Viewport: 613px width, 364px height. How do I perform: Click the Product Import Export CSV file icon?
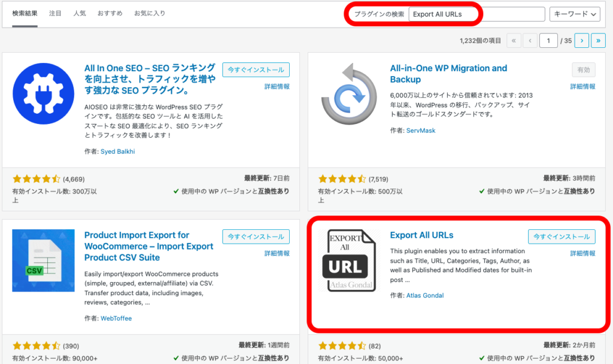pyautogui.click(x=43, y=260)
